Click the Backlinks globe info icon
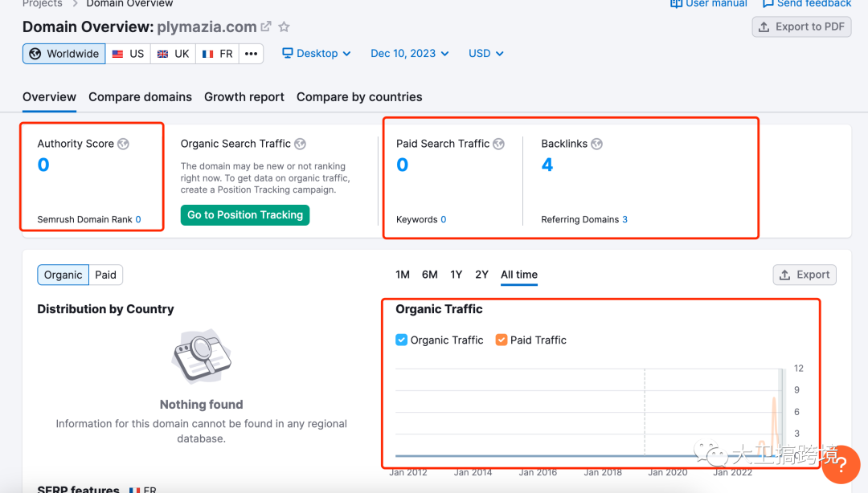 pos(596,144)
